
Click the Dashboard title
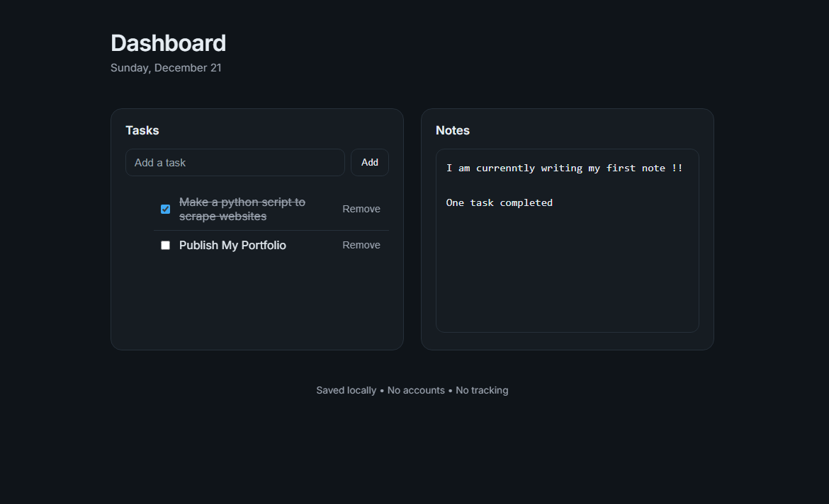(x=168, y=43)
